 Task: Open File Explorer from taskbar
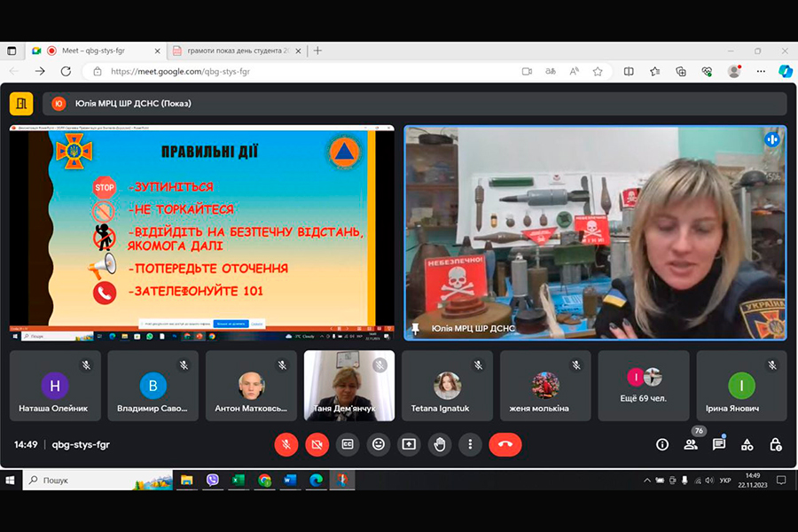pos(187,480)
